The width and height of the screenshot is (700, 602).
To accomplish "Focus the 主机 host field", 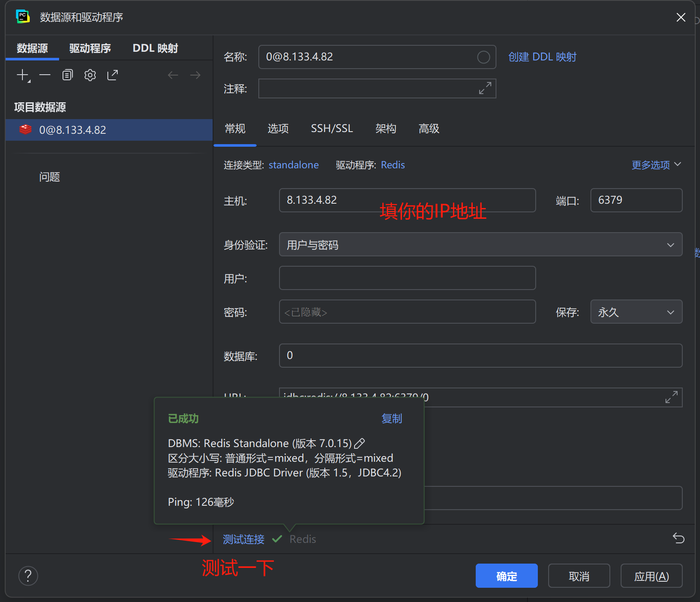I will pyautogui.click(x=408, y=200).
